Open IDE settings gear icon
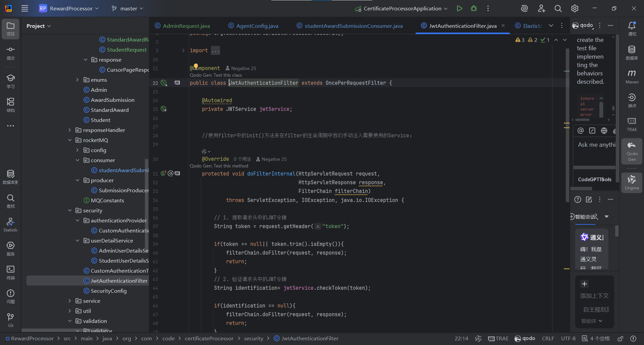The image size is (644, 345). [575, 8]
